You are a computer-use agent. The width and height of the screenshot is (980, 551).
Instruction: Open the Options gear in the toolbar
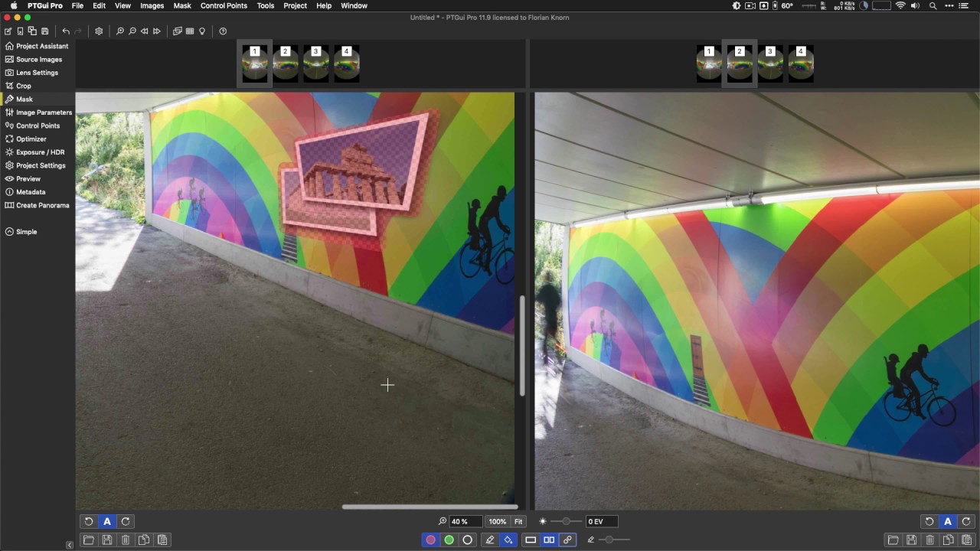99,31
